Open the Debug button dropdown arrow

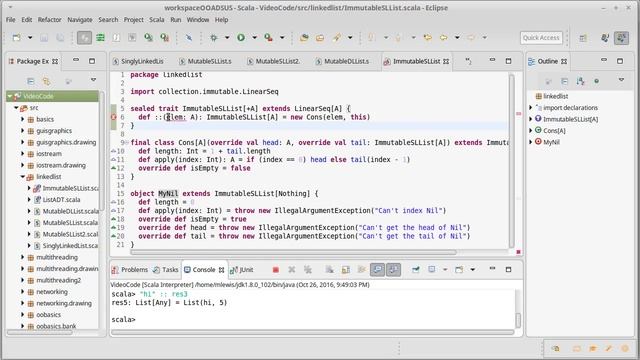coord(227,38)
